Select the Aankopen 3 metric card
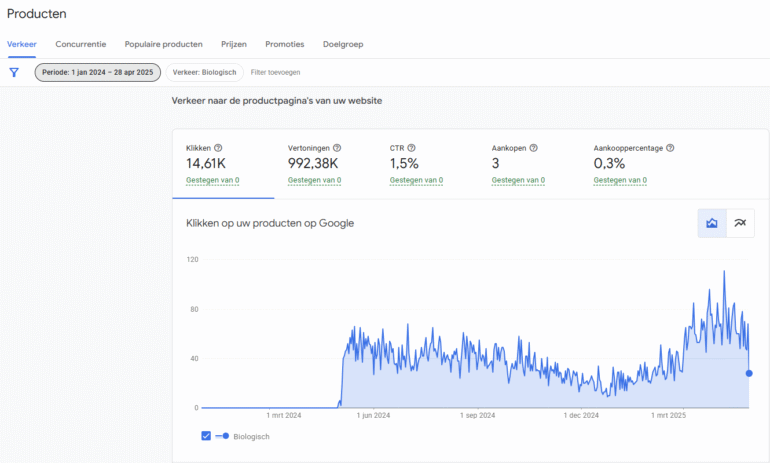Screen dimensions: 770x463 click(529, 164)
